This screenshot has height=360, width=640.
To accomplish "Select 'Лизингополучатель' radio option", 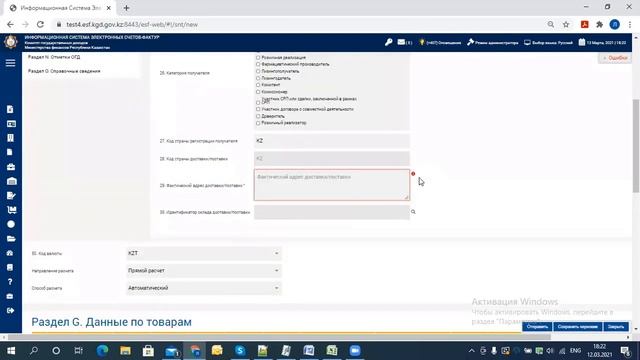I will pos(258,71).
